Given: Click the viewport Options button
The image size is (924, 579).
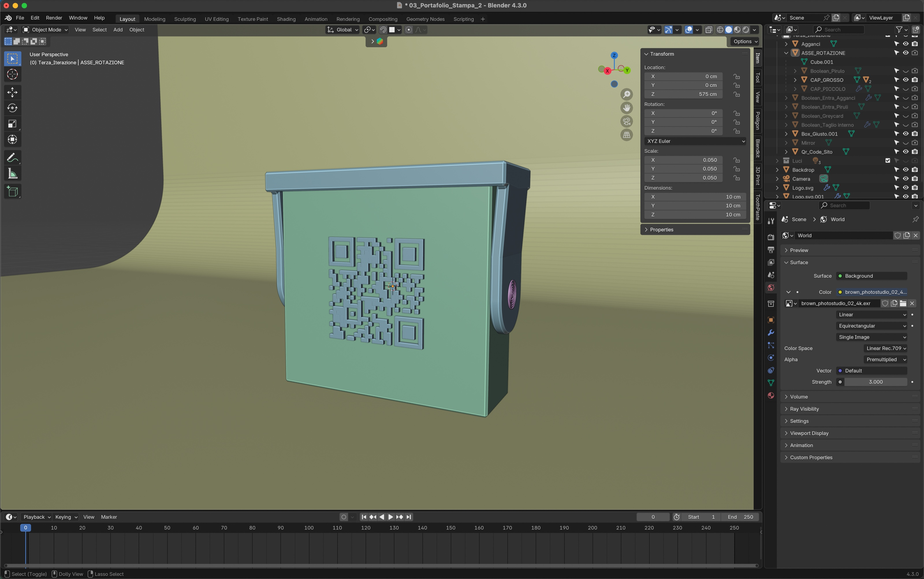Looking at the screenshot, I should tap(745, 41).
